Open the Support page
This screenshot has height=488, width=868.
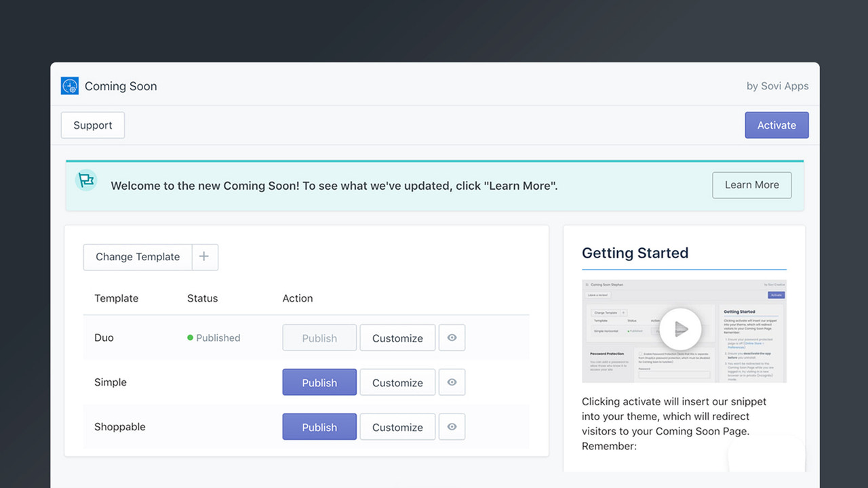pyautogui.click(x=92, y=125)
